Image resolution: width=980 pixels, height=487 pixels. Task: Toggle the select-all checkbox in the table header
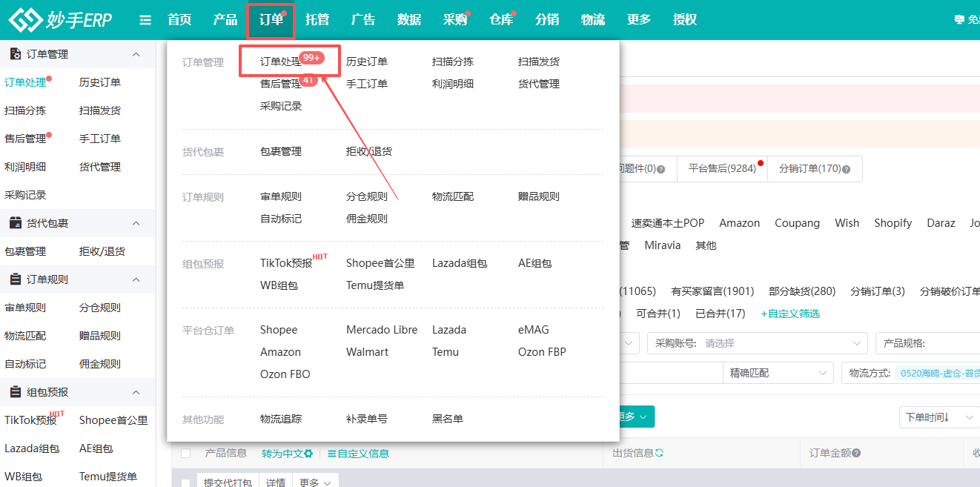pyautogui.click(x=186, y=453)
